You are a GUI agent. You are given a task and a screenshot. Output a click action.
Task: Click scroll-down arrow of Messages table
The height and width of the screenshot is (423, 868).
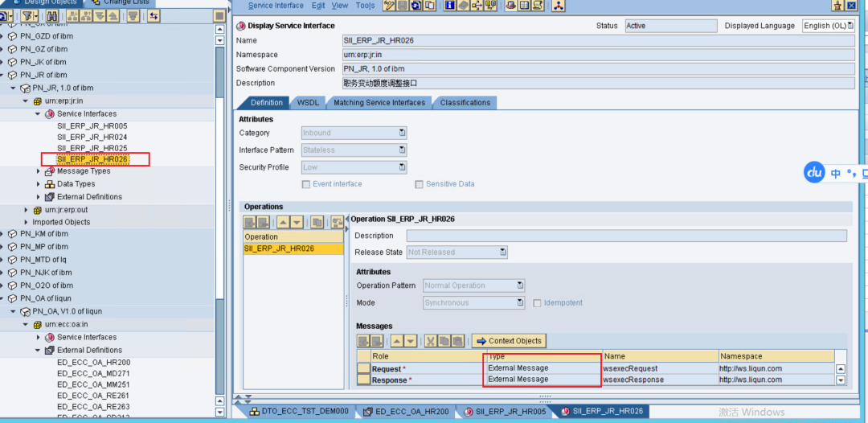pyautogui.click(x=841, y=380)
